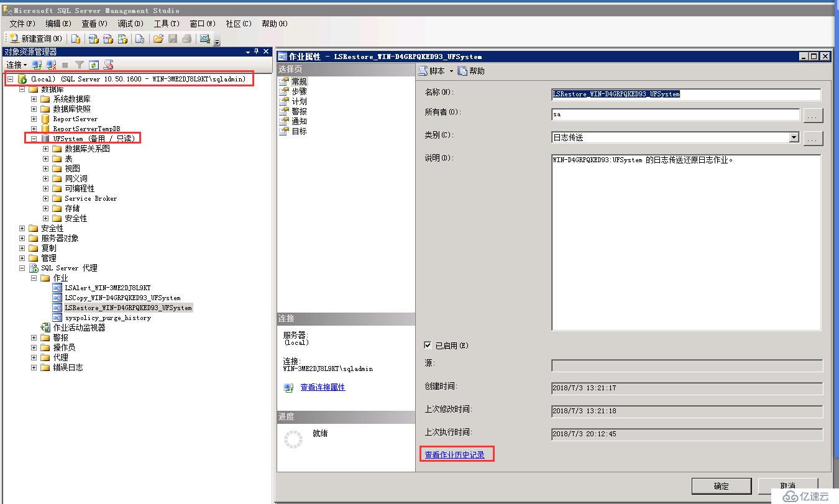Viewport: 839px width, 504px height.
Task: Click the Analysis Services MDX Query icon
Action: point(93,39)
